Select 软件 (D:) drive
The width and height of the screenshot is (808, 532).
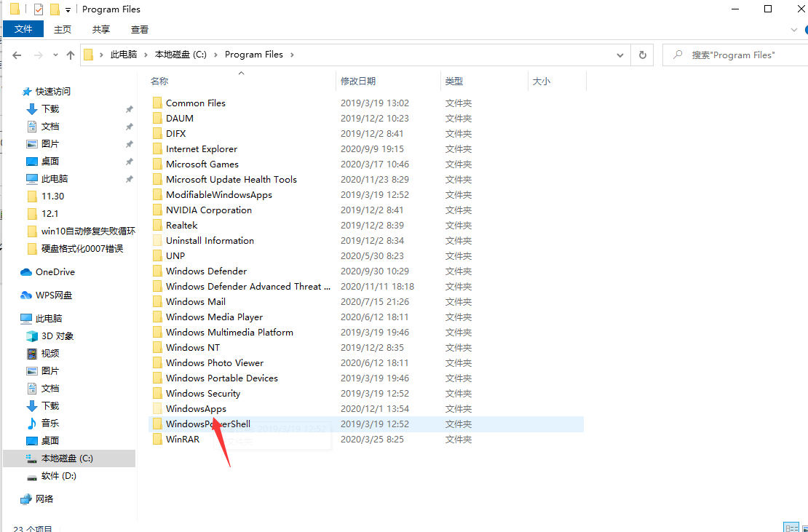(58, 476)
